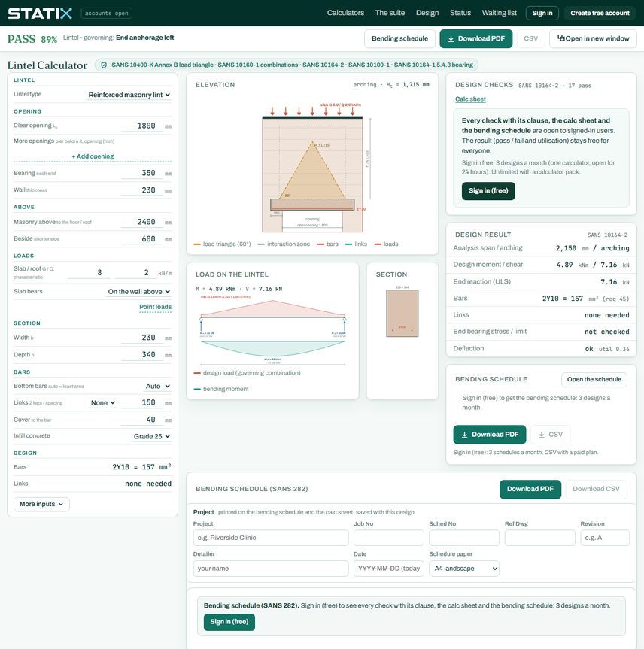This screenshot has height=649, width=644.
Task: Click the Sign in button in header
Action: (542, 14)
